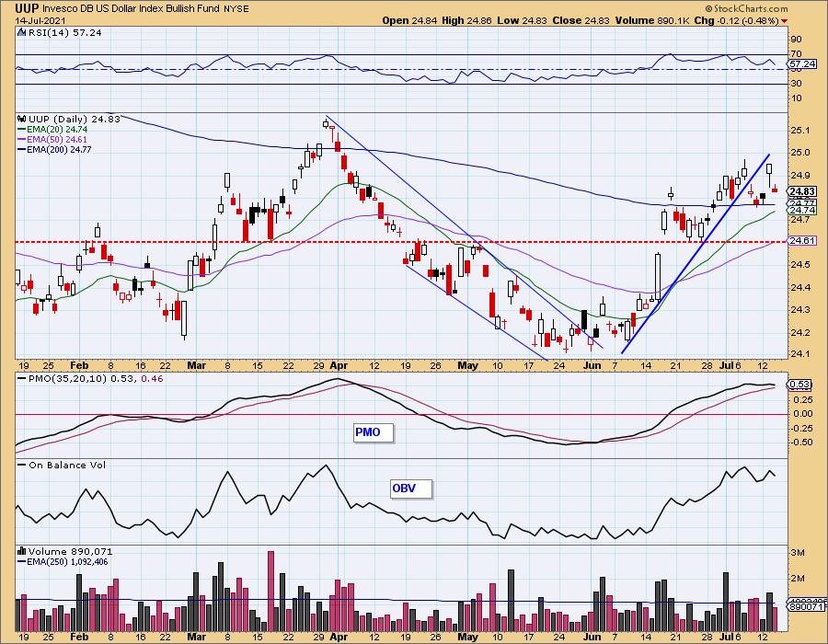The image size is (828, 644).
Task: Click the EMA(200) 24.77 legend text
Action: pos(59,150)
